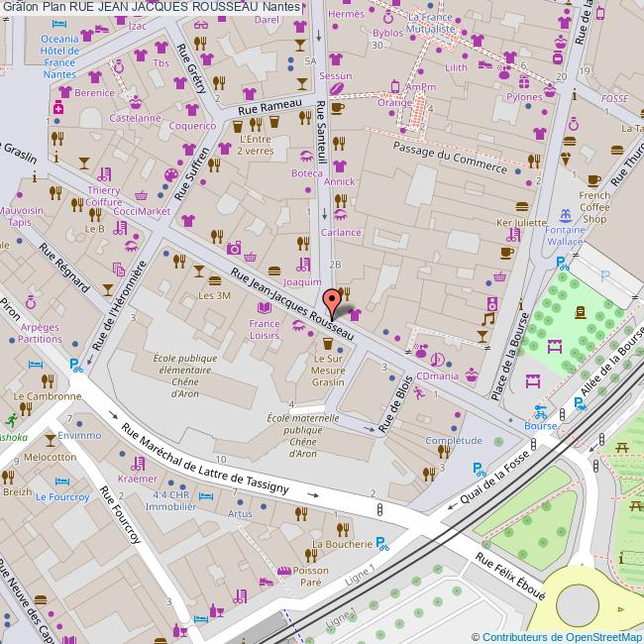Click the Ker Juliette label

point(521,223)
